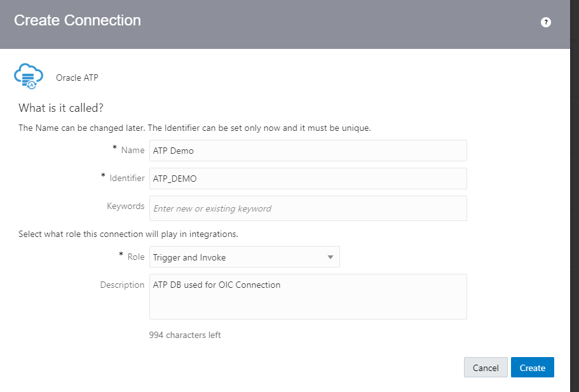This screenshot has height=392, width=579.
Task: Click the Identifier field with ATP_DEMO
Action: pyautogui.click(x=308, y=179)
